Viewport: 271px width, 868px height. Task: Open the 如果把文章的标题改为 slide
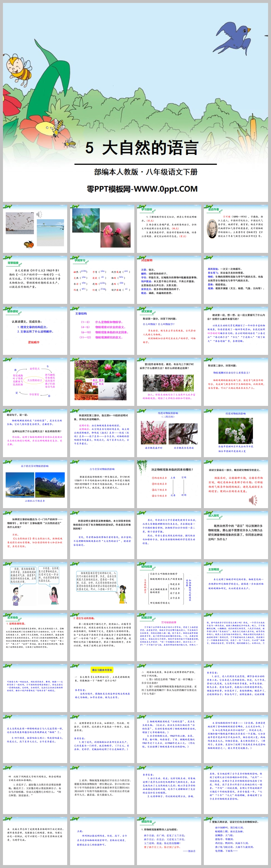(35, 535)
